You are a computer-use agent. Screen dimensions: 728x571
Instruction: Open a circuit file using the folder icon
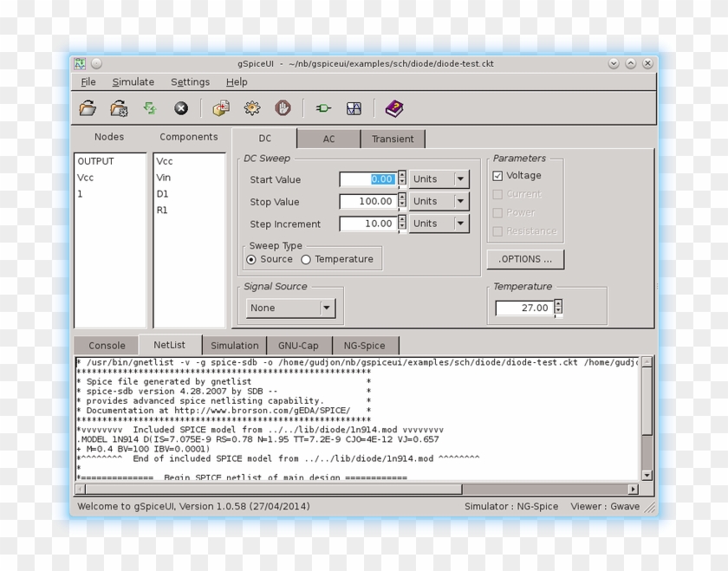tap(87, 107)
